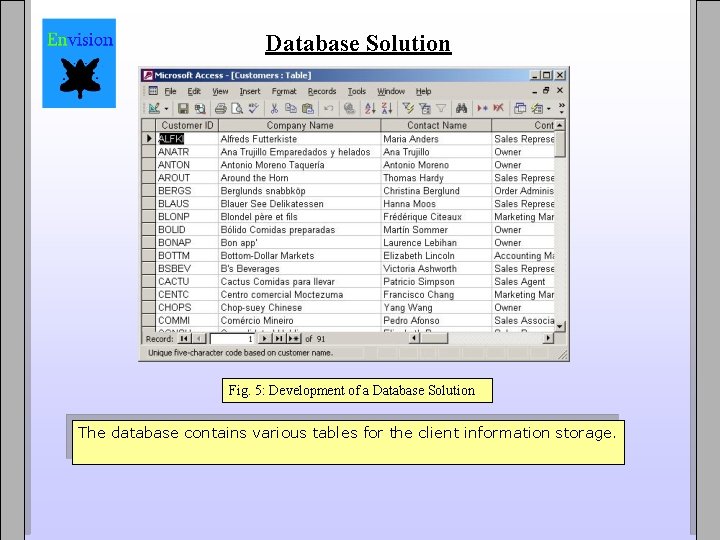Click the Copy icon
Viewport: 720px width, 540px height.
click(x=291, y=109)
